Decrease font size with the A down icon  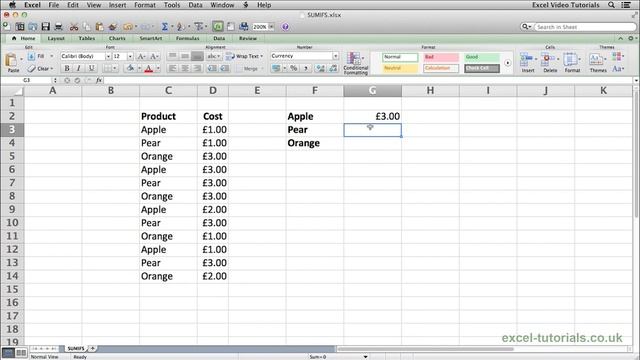154,56
